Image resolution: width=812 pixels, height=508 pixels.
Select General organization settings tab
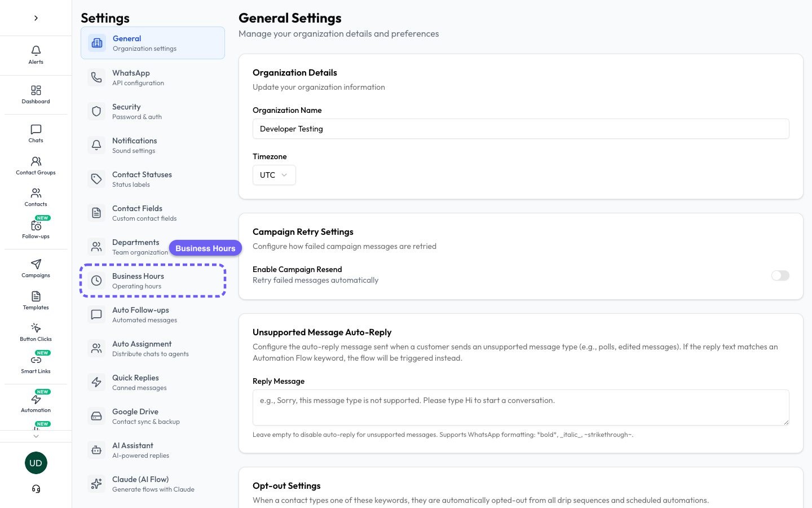(153, 43)
